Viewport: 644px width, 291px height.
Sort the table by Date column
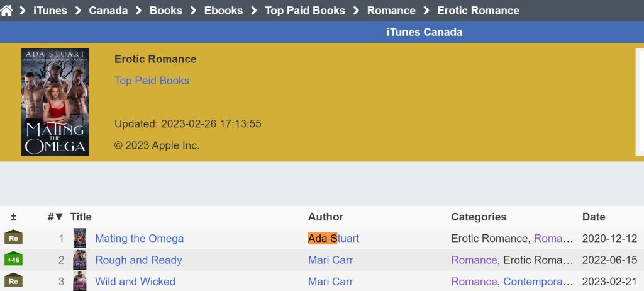(593, 217)
